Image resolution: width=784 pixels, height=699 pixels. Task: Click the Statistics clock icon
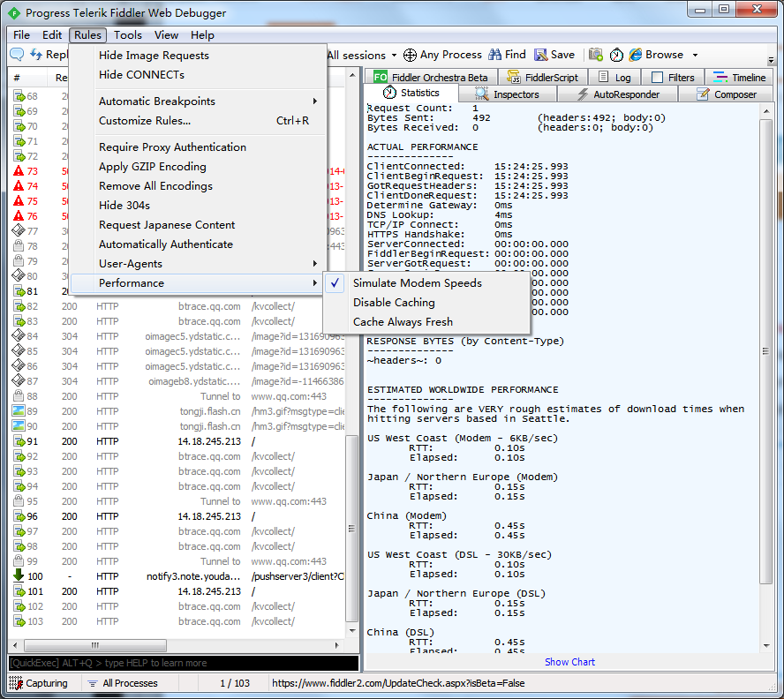[389, 93]
